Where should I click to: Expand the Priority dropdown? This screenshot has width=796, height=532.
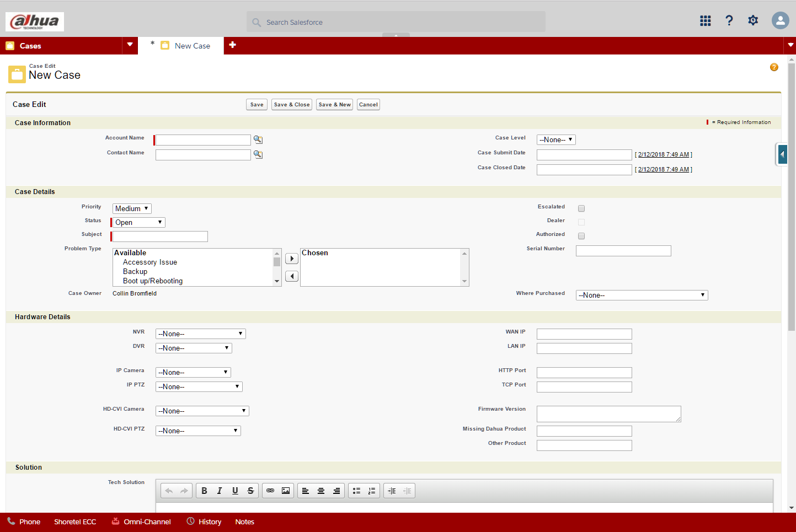pos(132,208)
